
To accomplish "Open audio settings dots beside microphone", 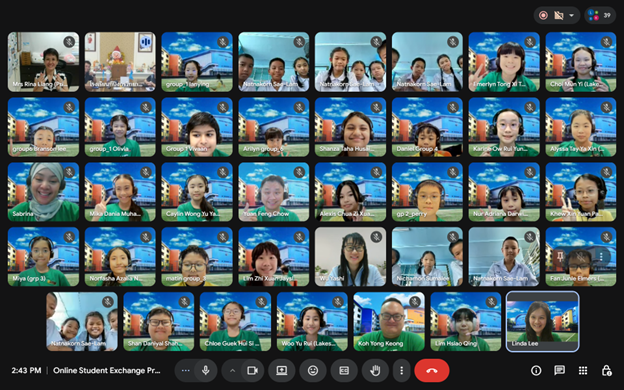I will [185, 370].
